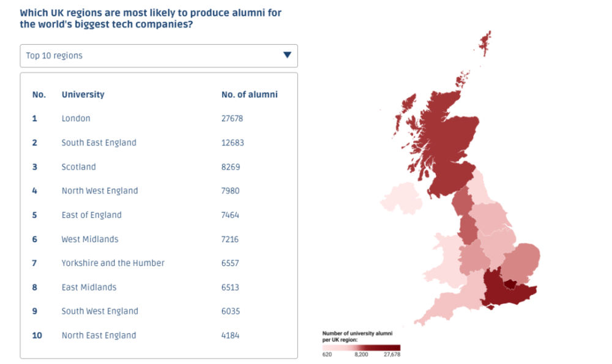Select the Scotland table row

79,167
